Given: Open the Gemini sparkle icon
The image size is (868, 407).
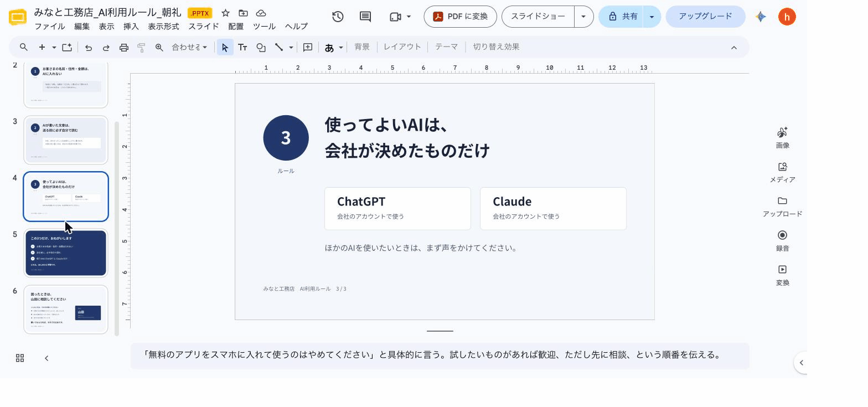Looking at the screenshot, I should point(761,17).
